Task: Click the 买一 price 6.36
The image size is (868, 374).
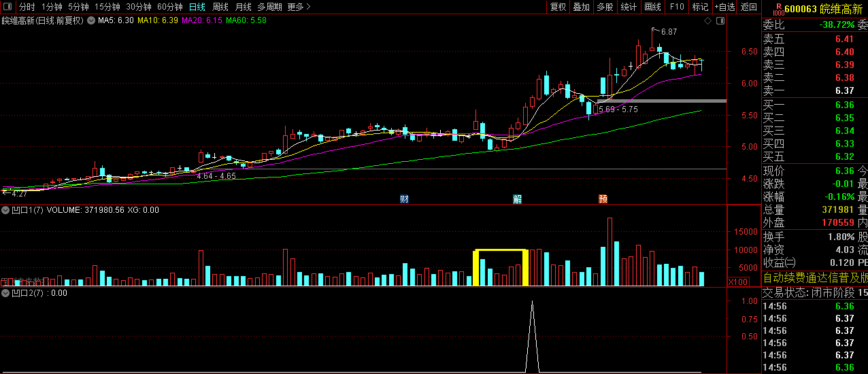Action: pyautogui.click(x=844, y=105)
